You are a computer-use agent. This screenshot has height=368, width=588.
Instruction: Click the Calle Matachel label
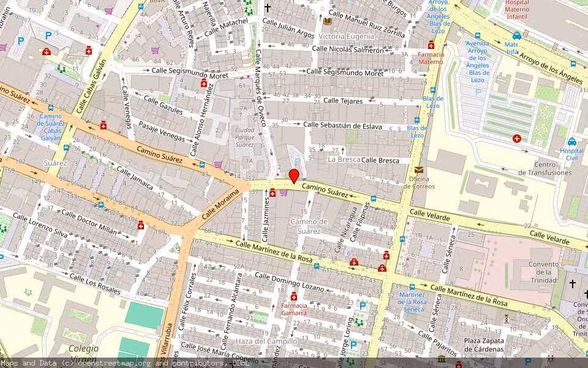coord(226,26)
